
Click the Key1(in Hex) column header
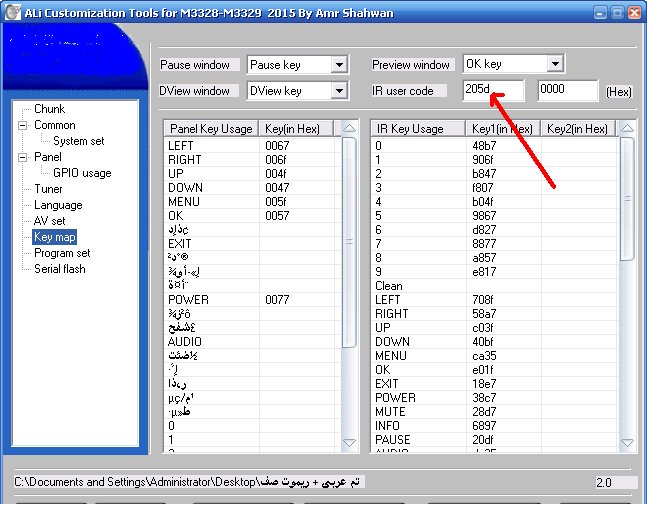pyautogui.click(x=503, y=129)
